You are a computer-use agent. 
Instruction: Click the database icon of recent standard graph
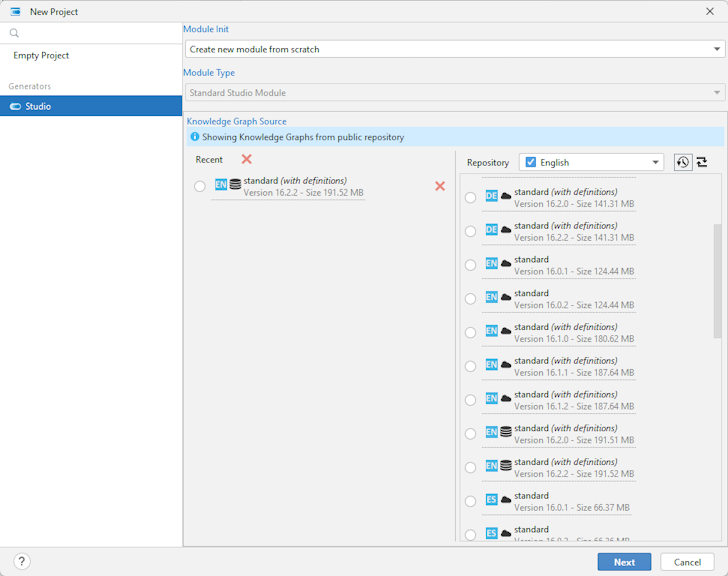(x=235, y=185)
